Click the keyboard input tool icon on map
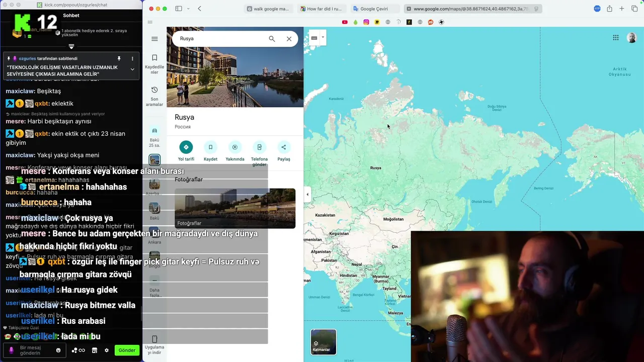 314,38
